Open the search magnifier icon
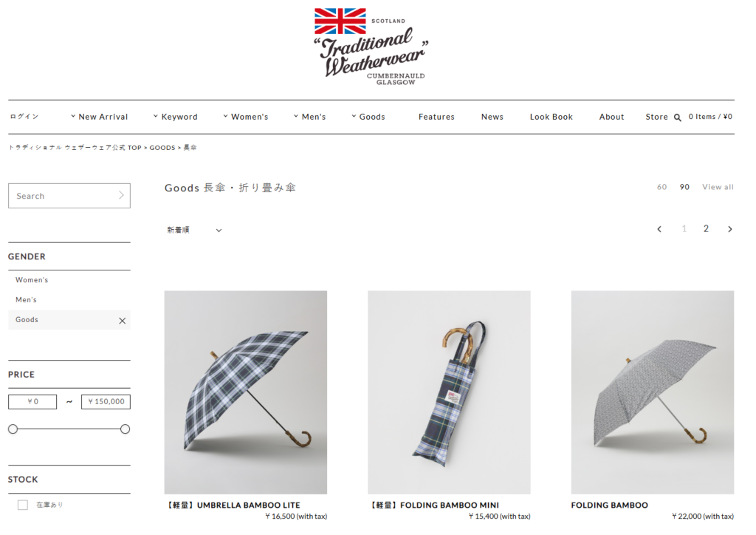 [x=678, y=117]
